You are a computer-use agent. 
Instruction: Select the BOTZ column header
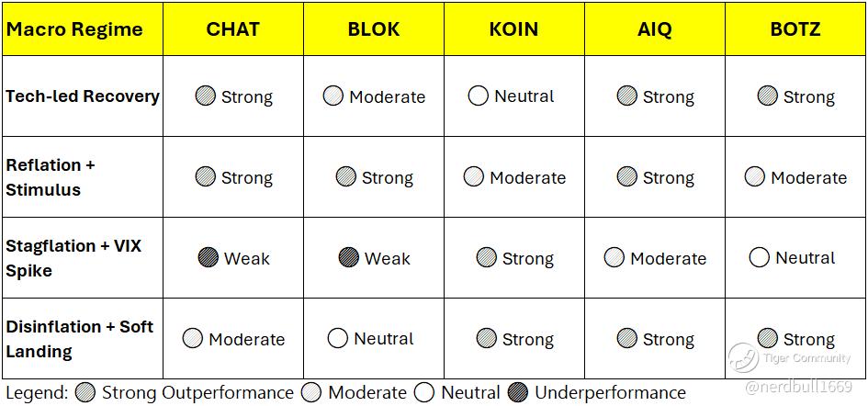tap(795, 29)
